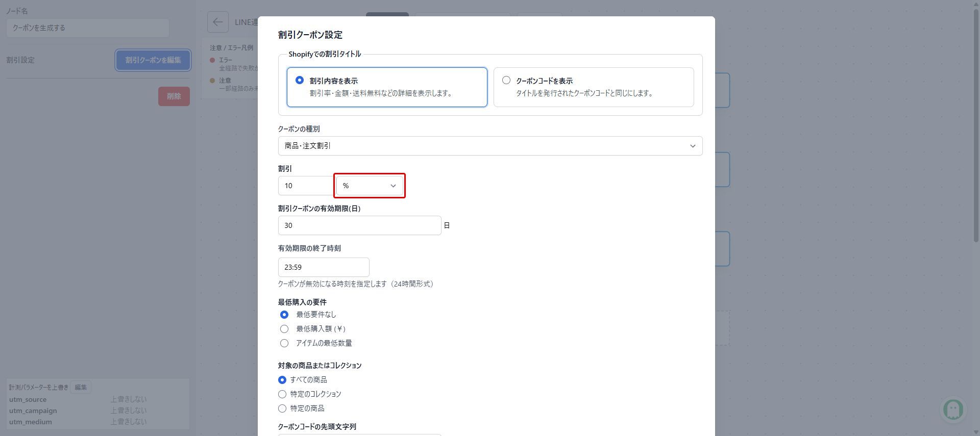980x436 pixels.
Task: Click the utm_source row text
Action: click(x=28, y=399)
